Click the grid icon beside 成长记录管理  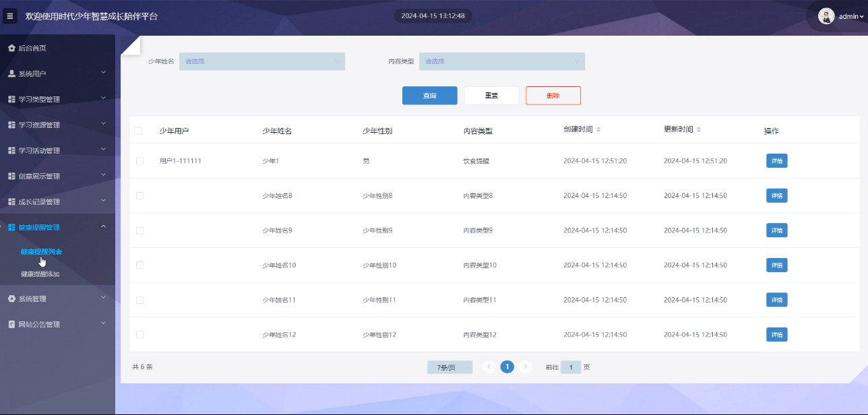tap(11, 202)
